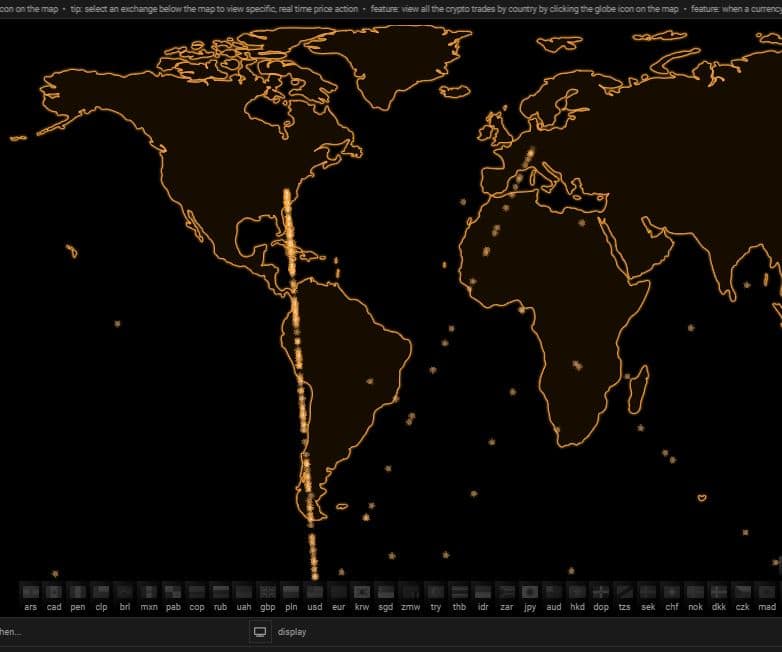This screenshot has height=652, width=782.
Task: Choose the ZAR currency flag
Action: (506, 591)
